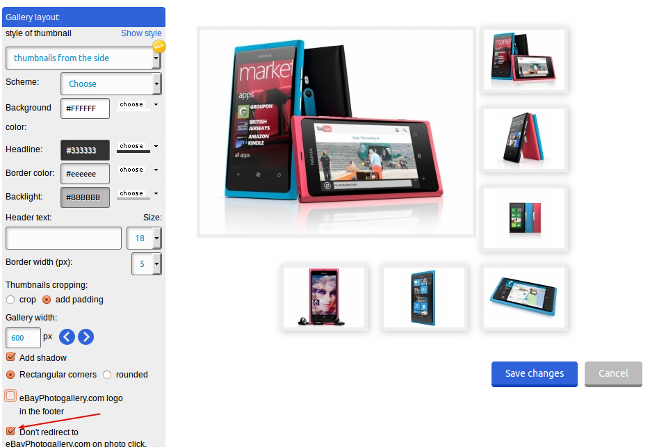The height and width of the screenshot is (447, 650).
Task: Open the Scheme Choose dropdown
Action: click(x=111, y=84)
